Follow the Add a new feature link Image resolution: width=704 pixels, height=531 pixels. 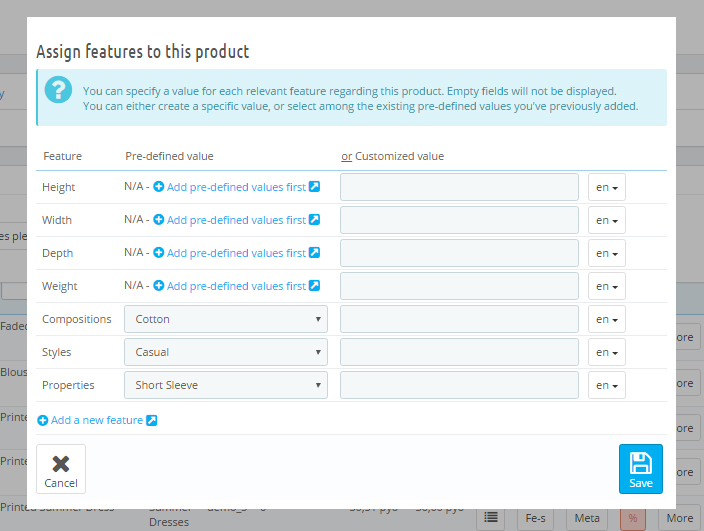[96, 420]
